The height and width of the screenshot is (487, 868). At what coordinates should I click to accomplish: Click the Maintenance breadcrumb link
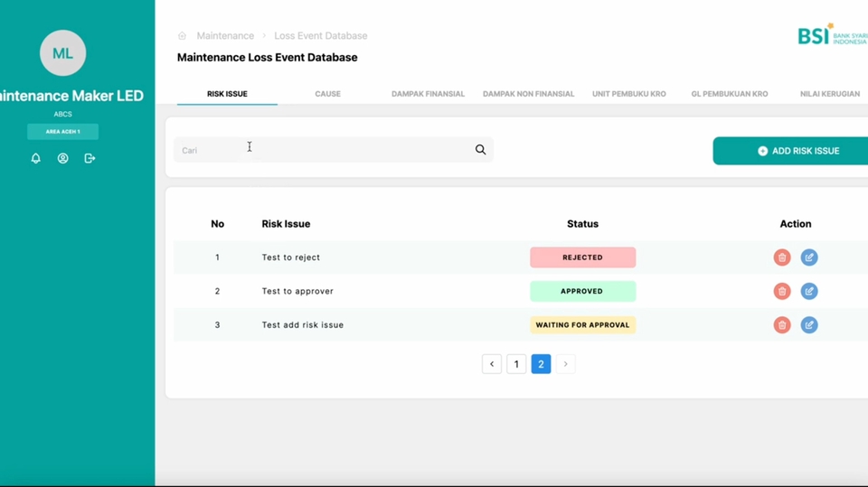coord(225,36)
